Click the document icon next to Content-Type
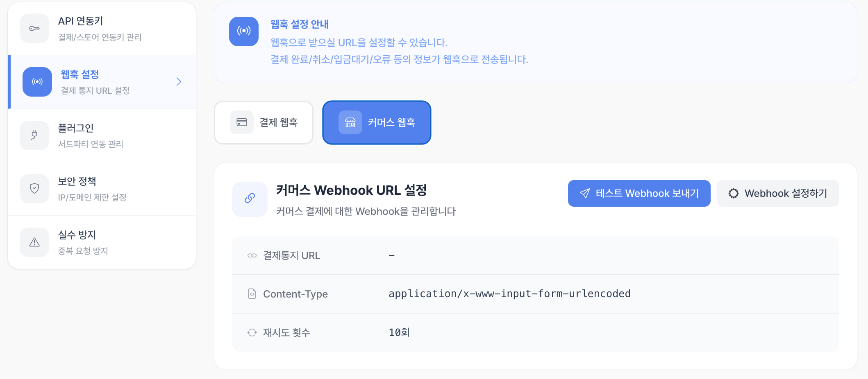The image size is (868, 379). [252, 293]
